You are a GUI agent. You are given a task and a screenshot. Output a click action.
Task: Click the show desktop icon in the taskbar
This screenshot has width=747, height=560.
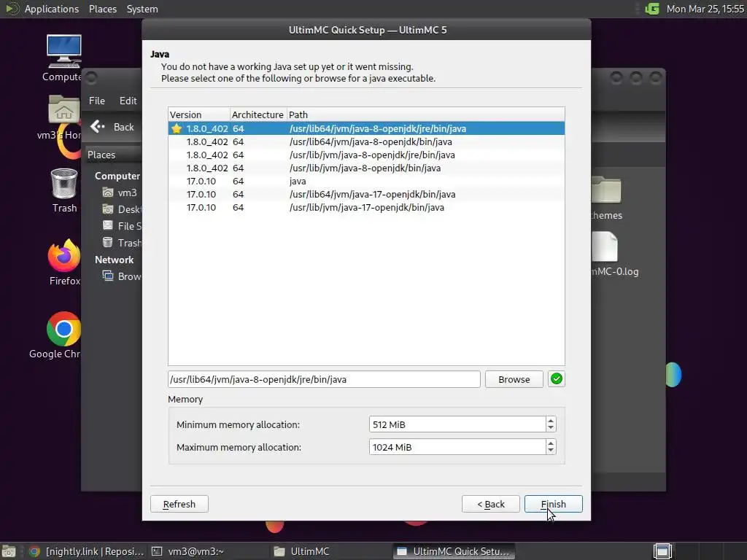point(9,551)
